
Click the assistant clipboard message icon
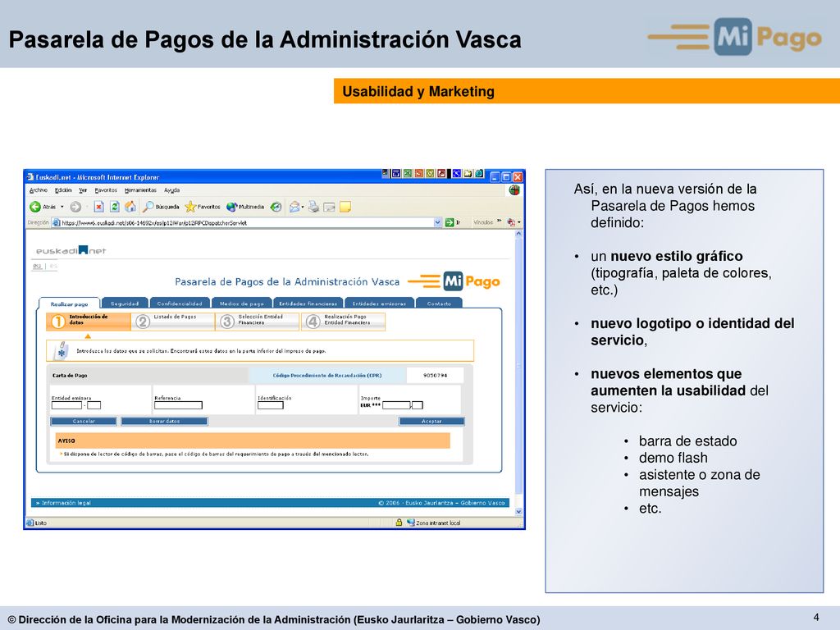[62, 350]
